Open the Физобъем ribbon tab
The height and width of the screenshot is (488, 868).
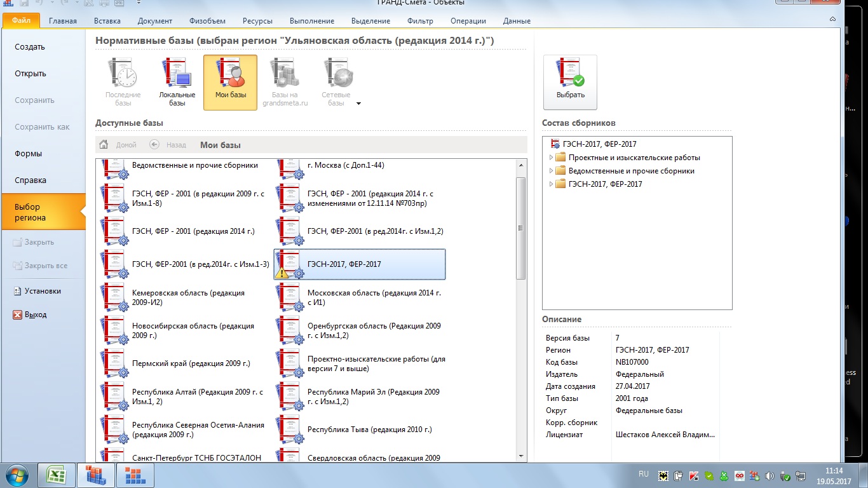207,21
